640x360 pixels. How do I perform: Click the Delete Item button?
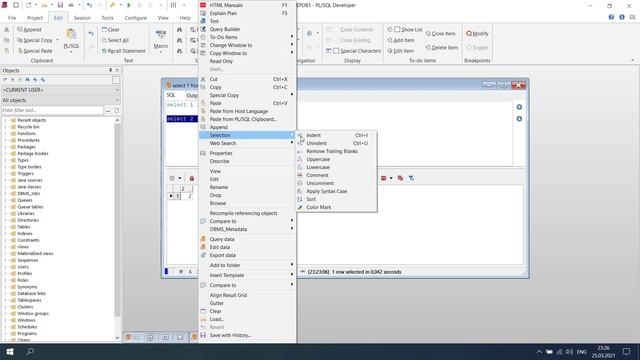coord(442,47)
